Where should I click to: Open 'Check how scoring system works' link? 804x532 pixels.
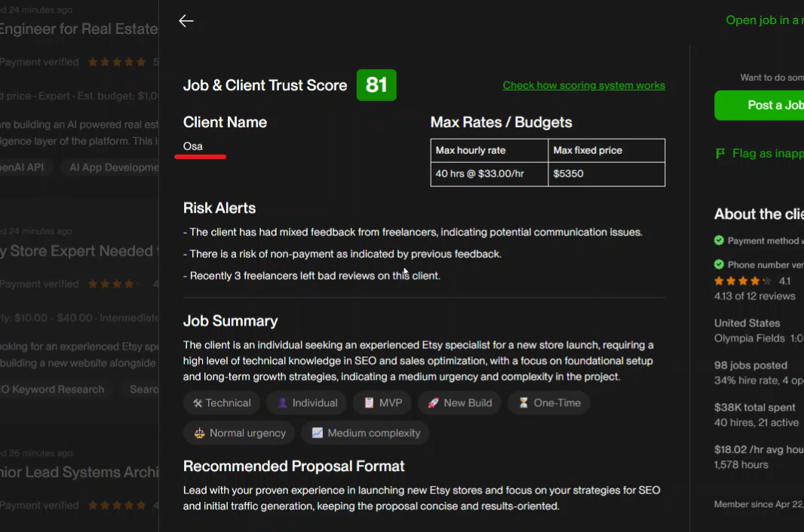tap(584, 85)
